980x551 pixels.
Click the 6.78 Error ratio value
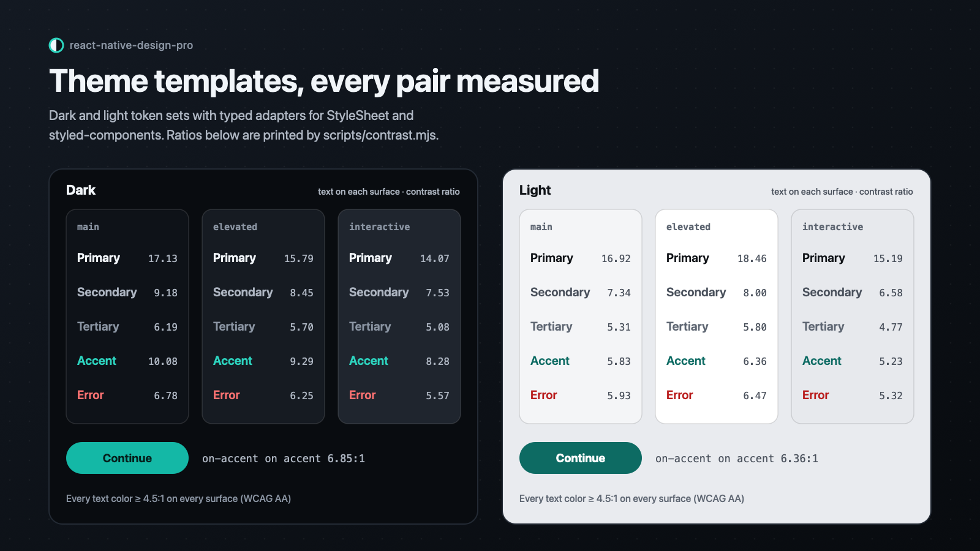(166, 395)
